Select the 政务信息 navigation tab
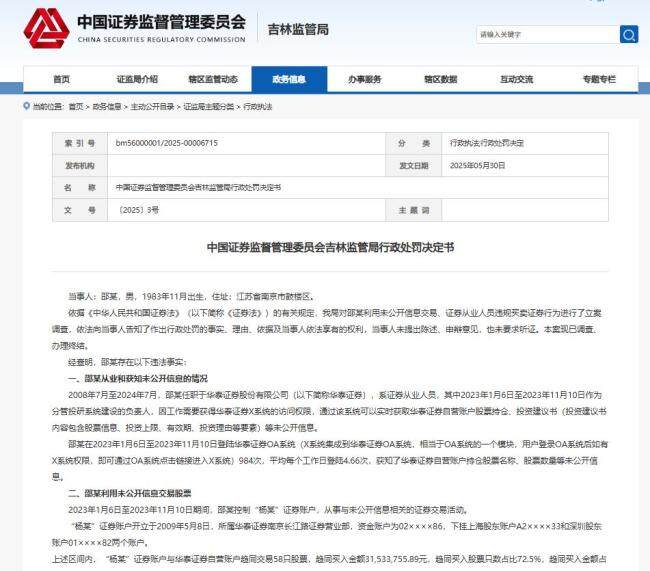The height and width of the screenshot is (571, 650). pos(289,79)
